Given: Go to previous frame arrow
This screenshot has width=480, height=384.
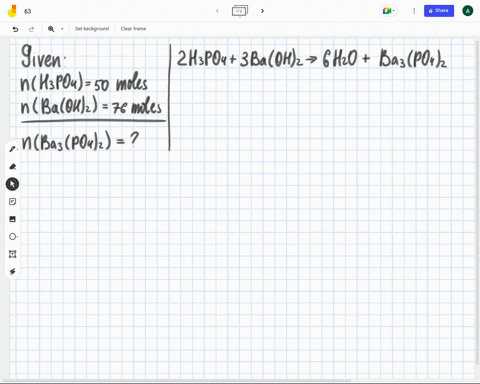Looking at the screenshot, I should (217, 11).
